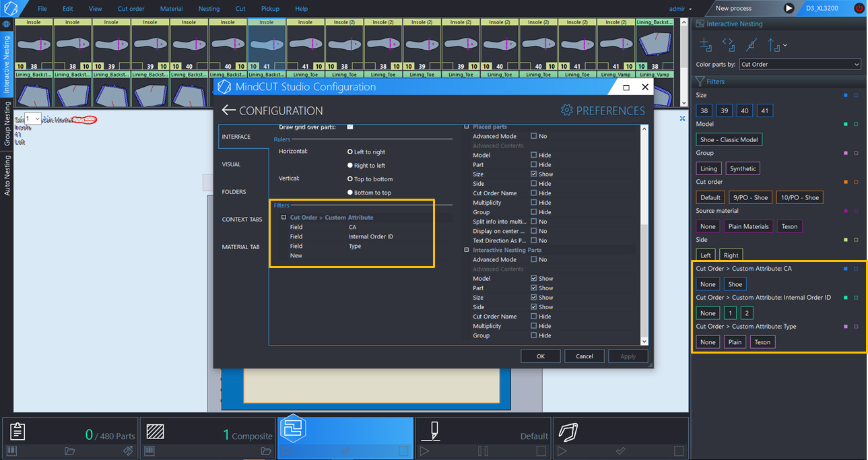
Task: Toggle Advanced Mode checkbox under Placed parts
Action: pyautogui.click(x=534, y=136)
